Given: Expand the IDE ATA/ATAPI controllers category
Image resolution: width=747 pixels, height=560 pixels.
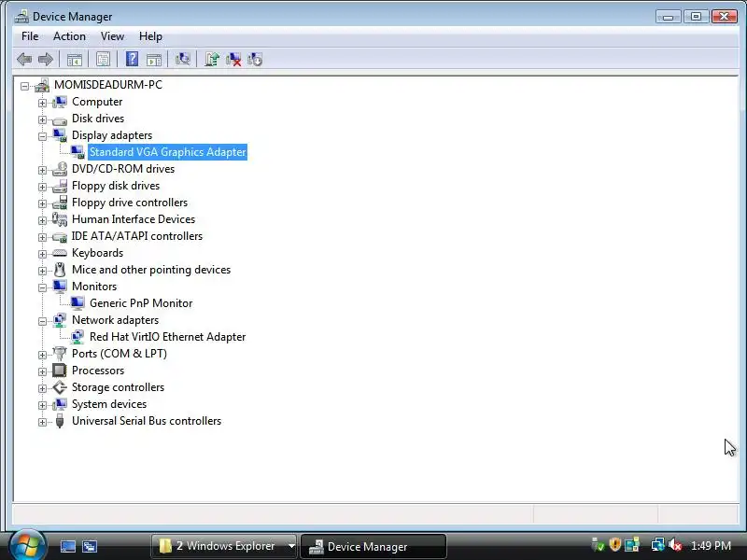Looking at the screenshot, I should (x=42, y=237).
